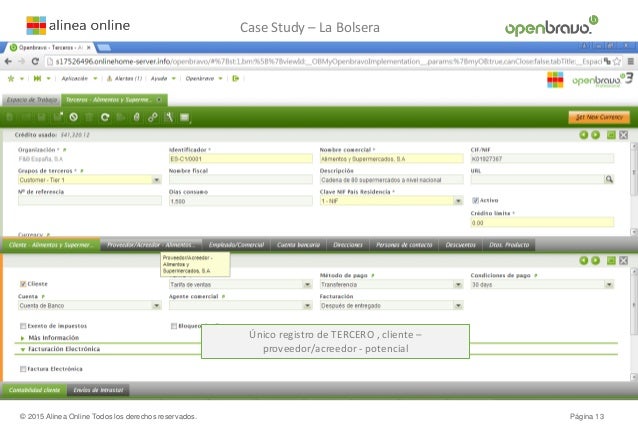This screenshot has width=638, height=442.
Task: Bookmark page with the star icon
Action: [617, 61]
